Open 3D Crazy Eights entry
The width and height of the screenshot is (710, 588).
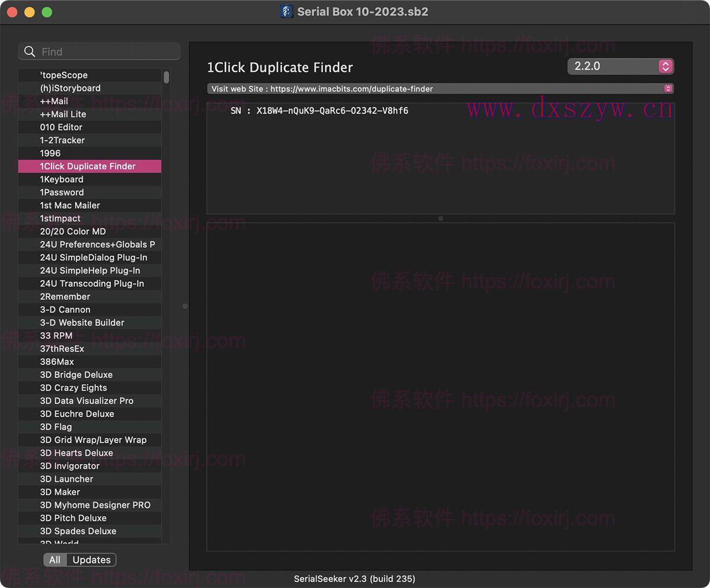89,387
